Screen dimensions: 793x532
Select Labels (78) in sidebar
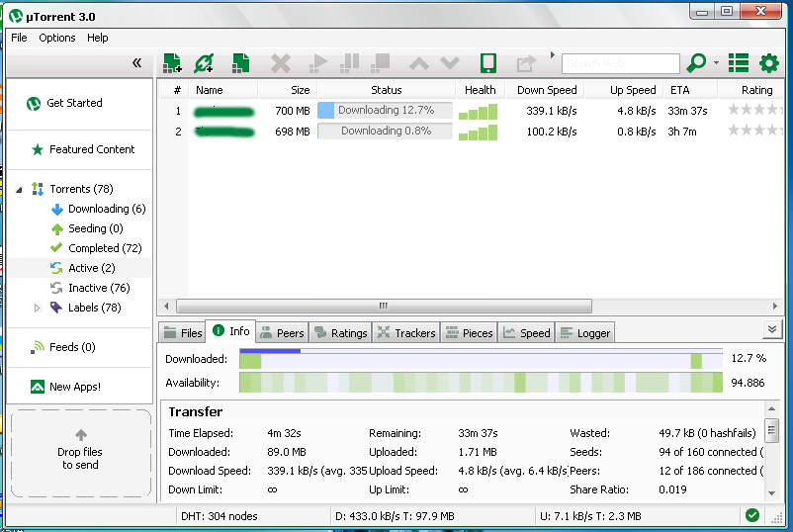point(85,308)
